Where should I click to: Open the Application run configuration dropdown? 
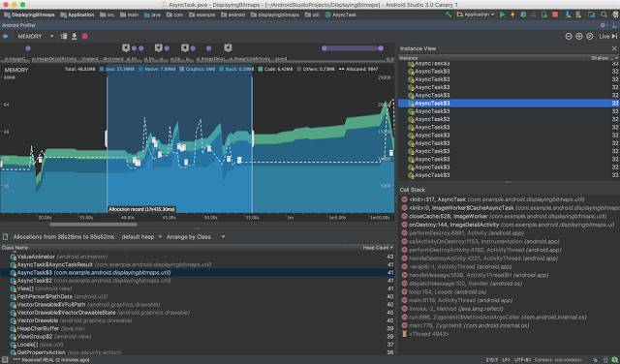point(476,15)
